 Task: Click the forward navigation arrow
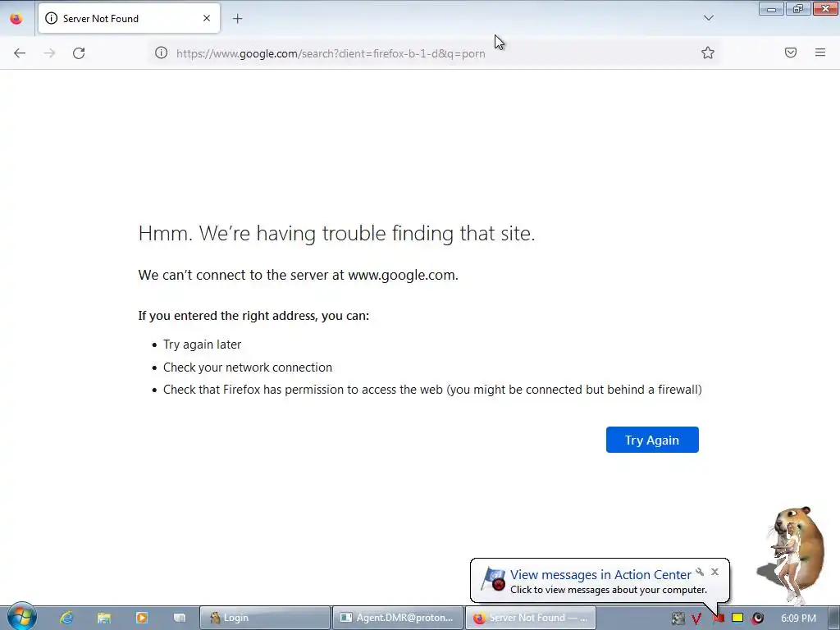[x=49, y=53]
